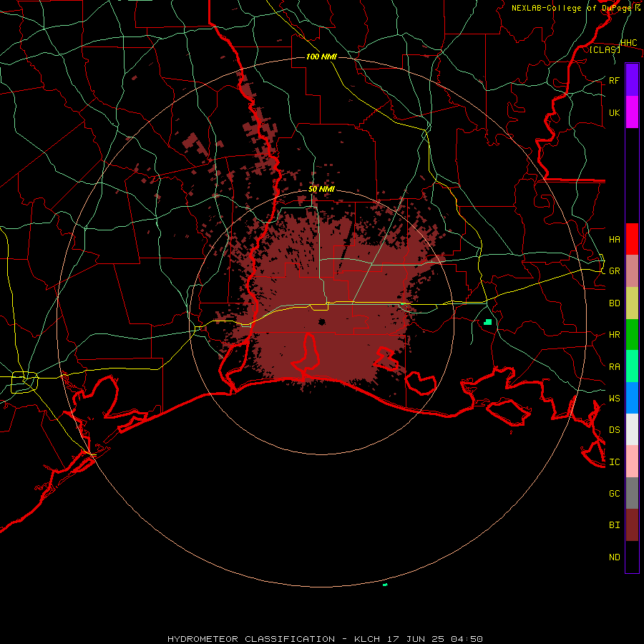
Task: Click the GR pink legend swatch
Action: point(632,271)
